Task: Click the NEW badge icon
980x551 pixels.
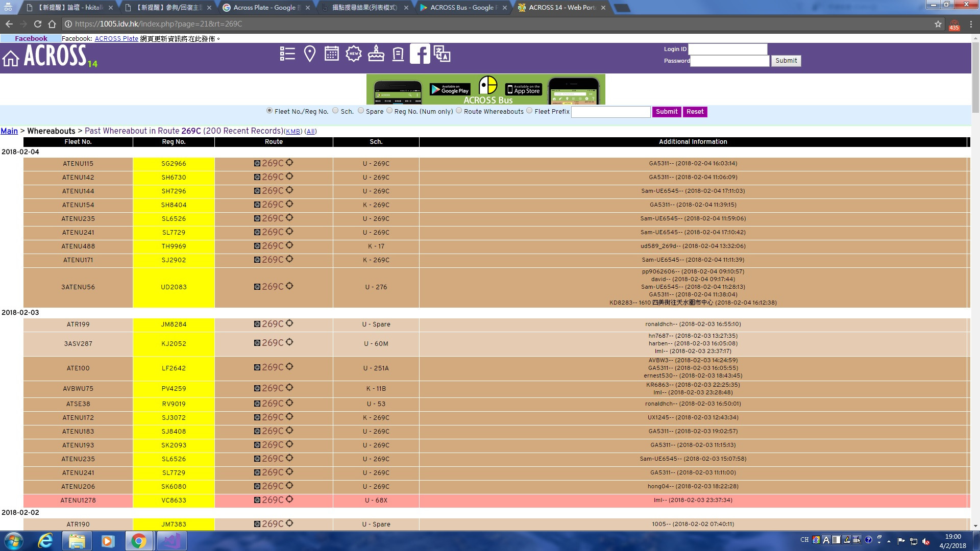Action: click(354, 54)
